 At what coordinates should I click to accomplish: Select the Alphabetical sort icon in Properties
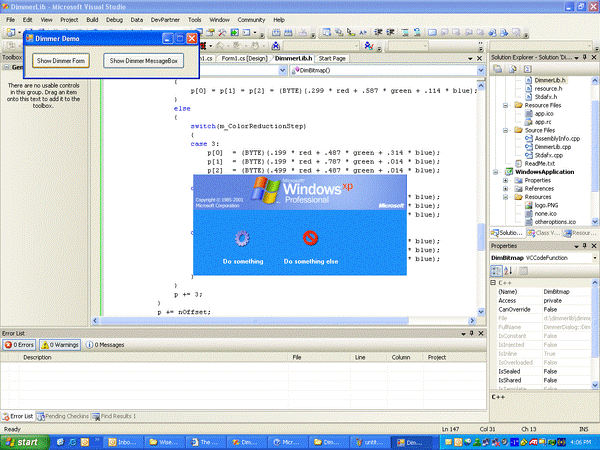point(508,271)
